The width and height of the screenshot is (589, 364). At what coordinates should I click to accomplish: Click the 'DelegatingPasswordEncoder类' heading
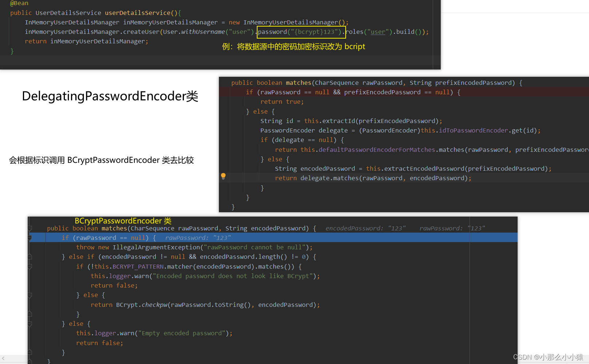pyautogui.click(x=110, y=96)
